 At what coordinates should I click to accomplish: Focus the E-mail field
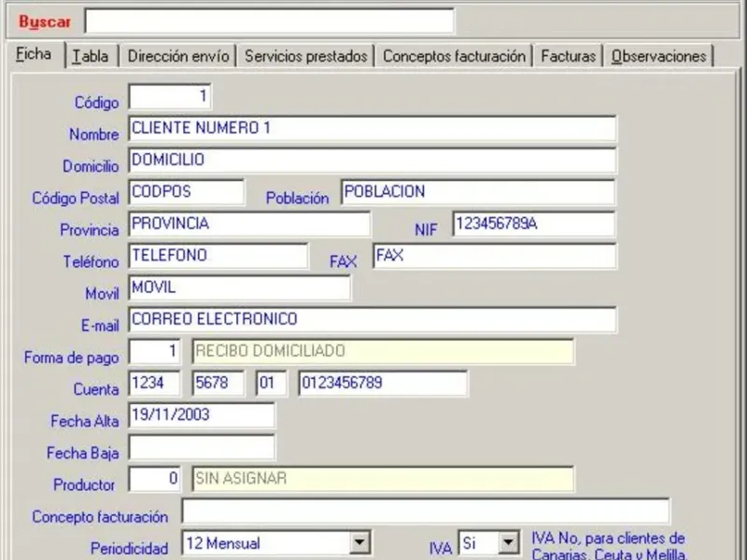pyautogui.click(x=373, y=320)
